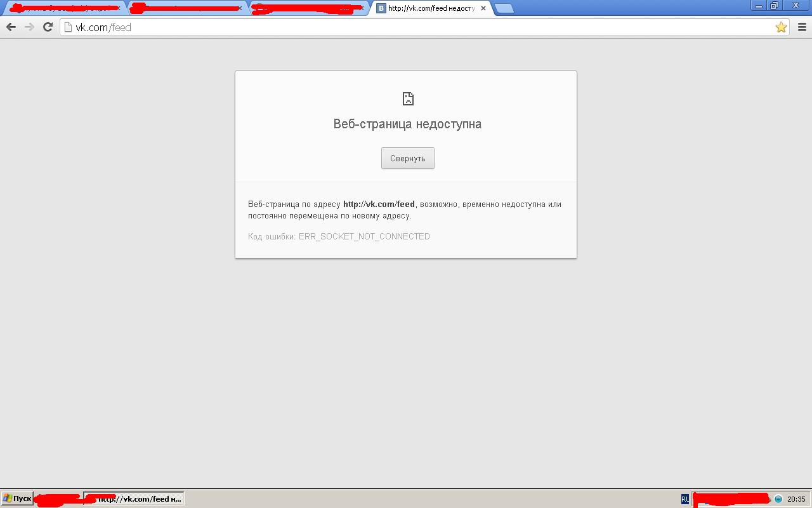Click the 20:35 clock

796,499
